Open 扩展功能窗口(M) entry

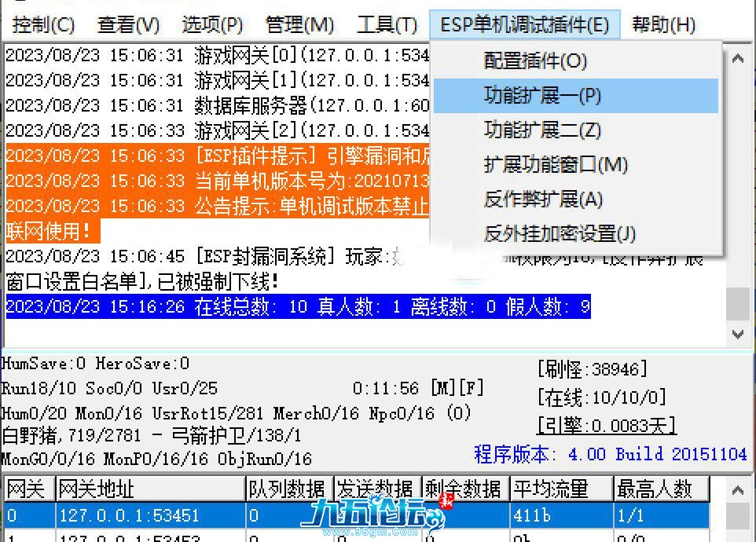coord(556,164)
